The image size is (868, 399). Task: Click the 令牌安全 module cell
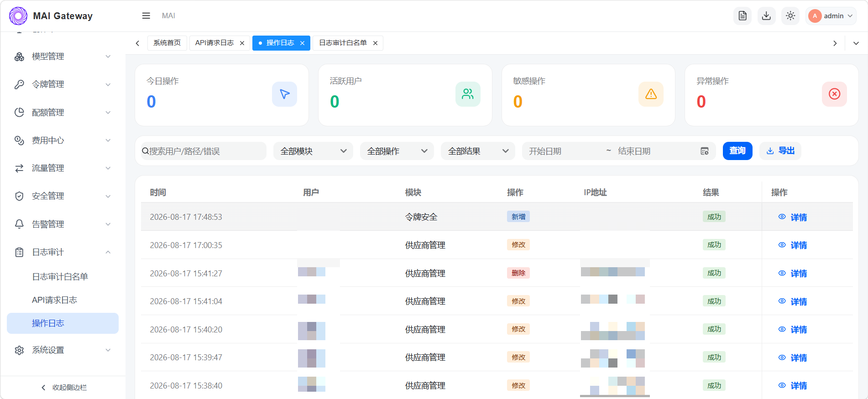421,217
